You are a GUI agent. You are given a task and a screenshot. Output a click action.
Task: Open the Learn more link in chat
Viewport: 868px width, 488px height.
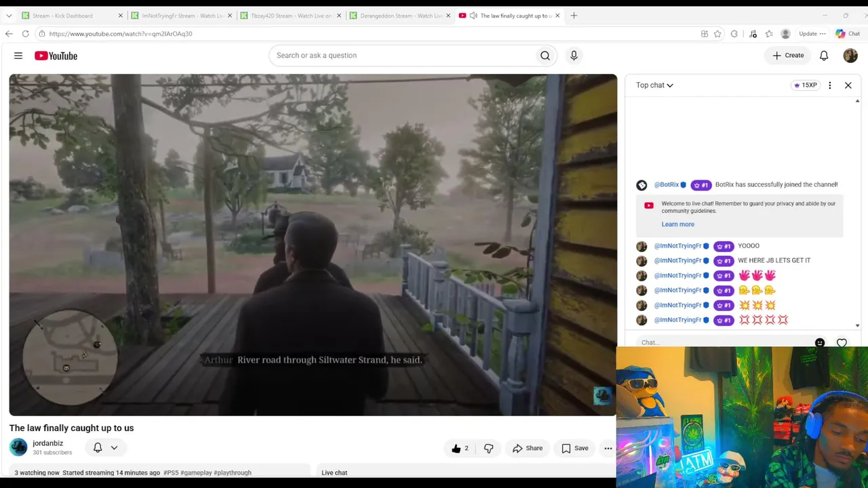click(x=677, y=224)
